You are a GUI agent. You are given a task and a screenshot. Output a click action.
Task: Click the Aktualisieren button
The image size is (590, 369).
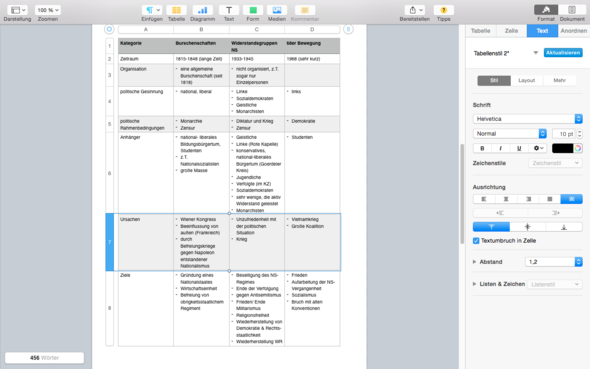coord(563,53)
